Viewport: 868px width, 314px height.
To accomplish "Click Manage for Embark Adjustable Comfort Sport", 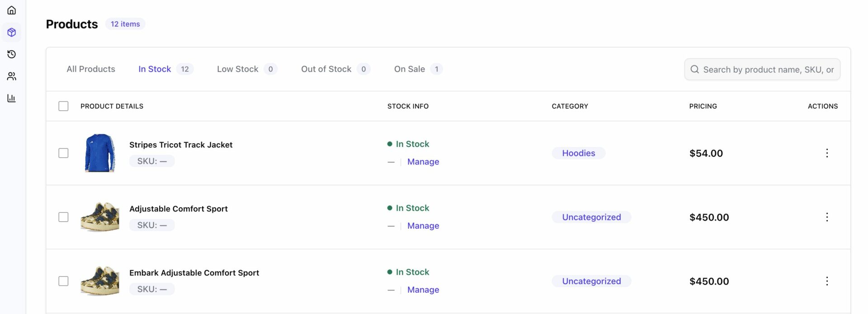I will coord(423,290).
